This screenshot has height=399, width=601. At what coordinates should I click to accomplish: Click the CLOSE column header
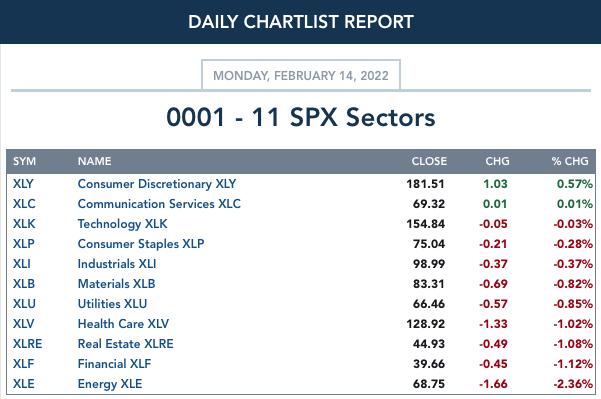pos(429,161)
